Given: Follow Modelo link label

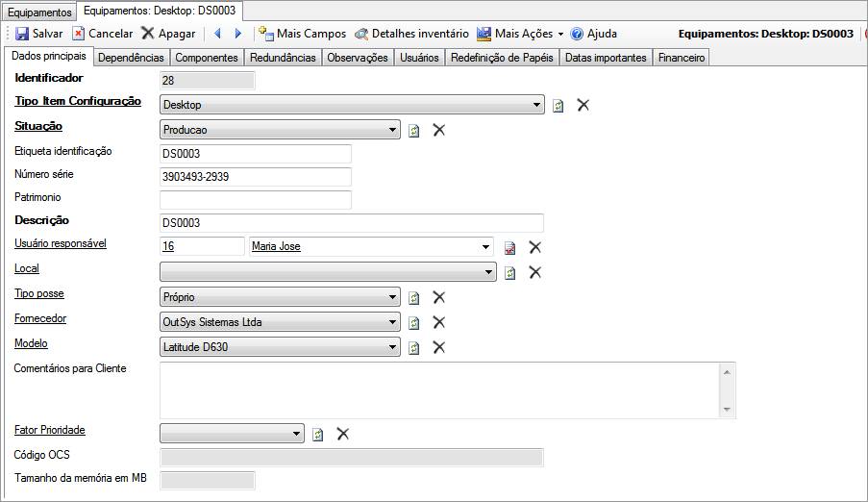Looking at the screenshot, I should point(31,343).
